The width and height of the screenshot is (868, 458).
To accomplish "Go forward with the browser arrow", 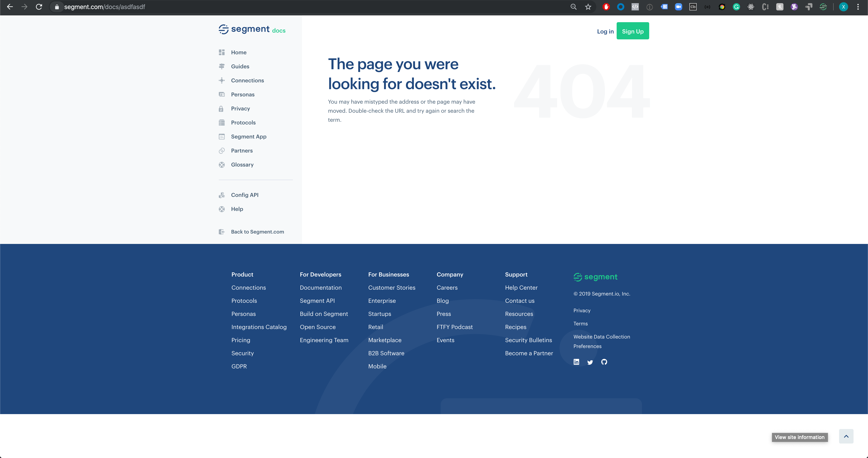I will coord(24,7).
